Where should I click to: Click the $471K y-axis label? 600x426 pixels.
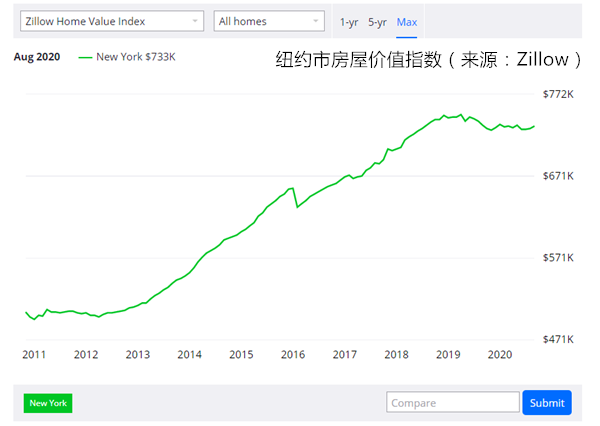(558, 339)
